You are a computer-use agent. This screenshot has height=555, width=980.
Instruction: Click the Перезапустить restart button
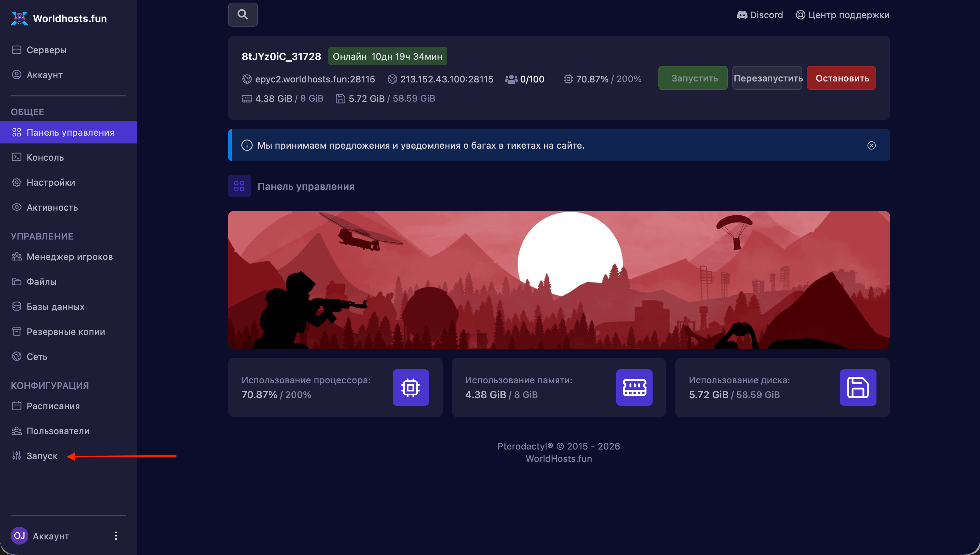click(767, 78)
